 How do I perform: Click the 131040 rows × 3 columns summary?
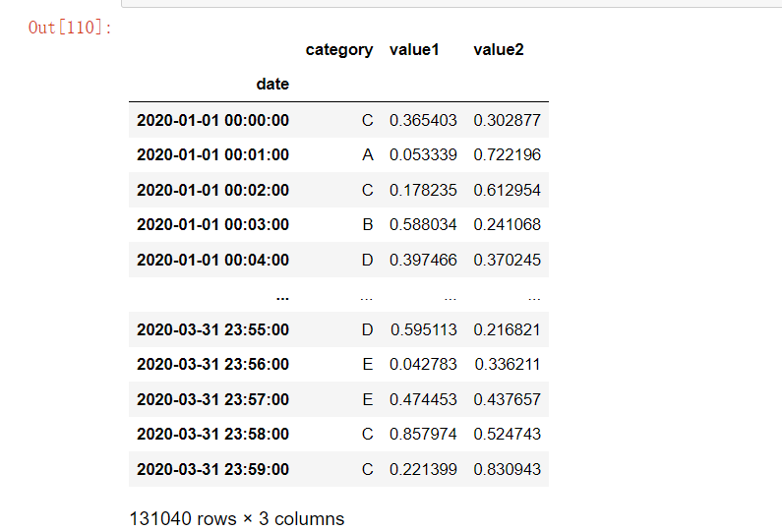pyautogui.click(x=237, y=519)
